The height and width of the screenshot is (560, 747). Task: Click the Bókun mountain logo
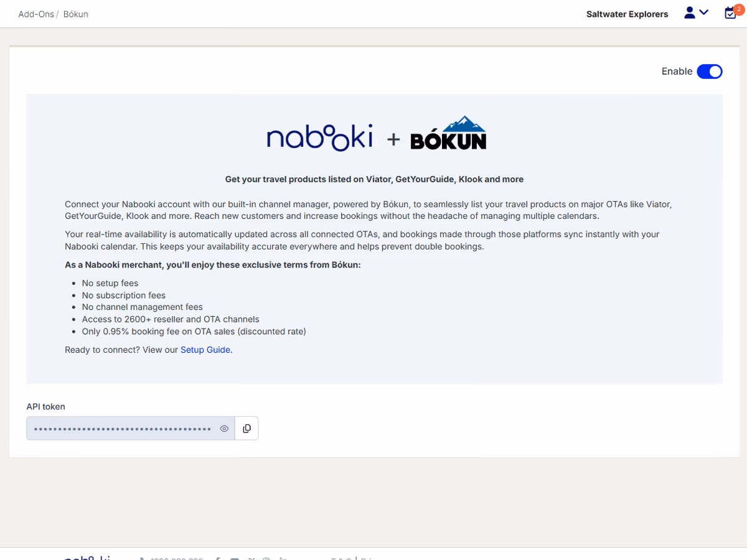pos(448,133)
